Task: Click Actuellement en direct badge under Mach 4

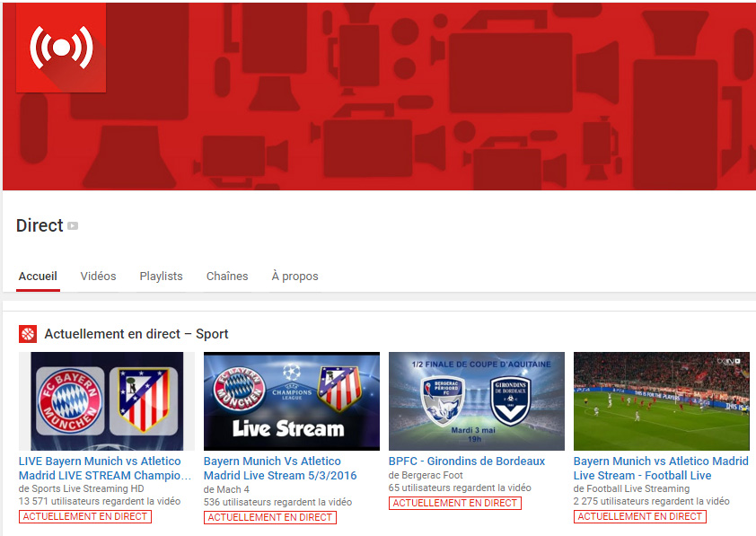Action: click(x=270, y=517)
